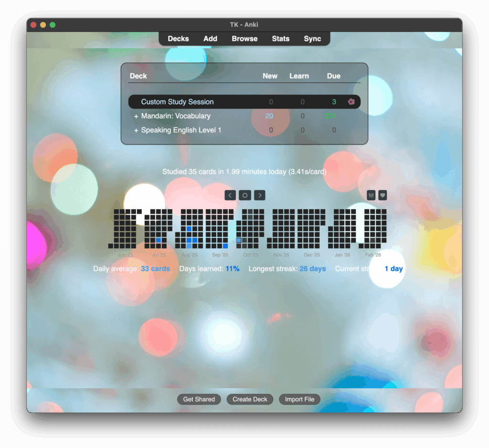The image size is (489, 448).
Task: Open the Custom Study Session options icon
Action: click(351, 102)
